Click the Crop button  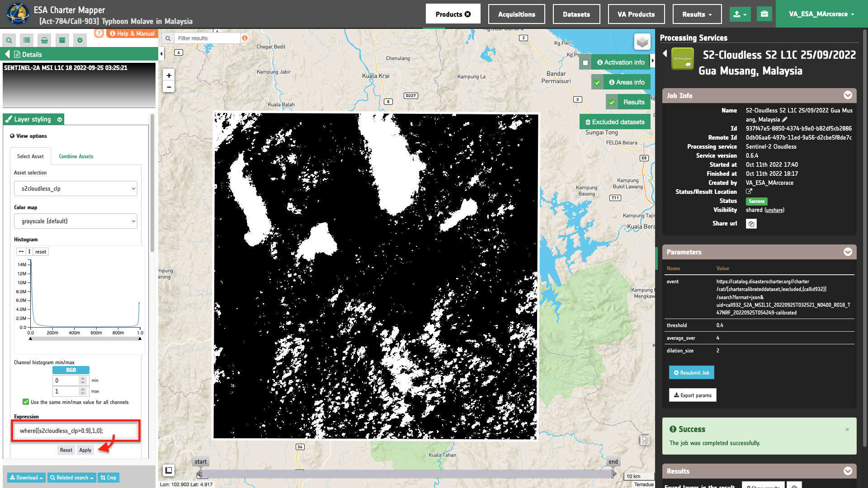pos(108,478)
